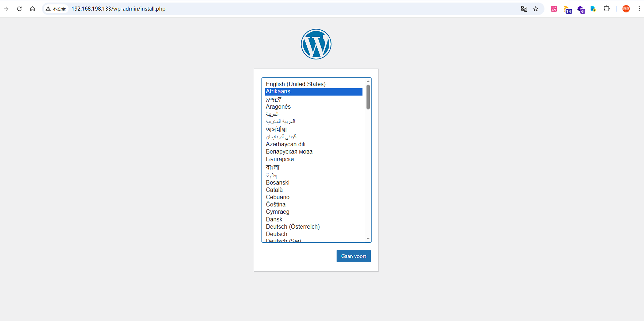Select Čeština in the language list

tap(275, 204)
